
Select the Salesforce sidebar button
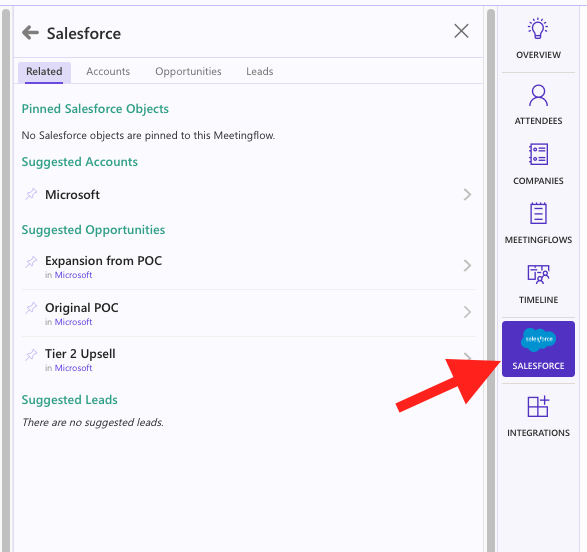point(538,349)
